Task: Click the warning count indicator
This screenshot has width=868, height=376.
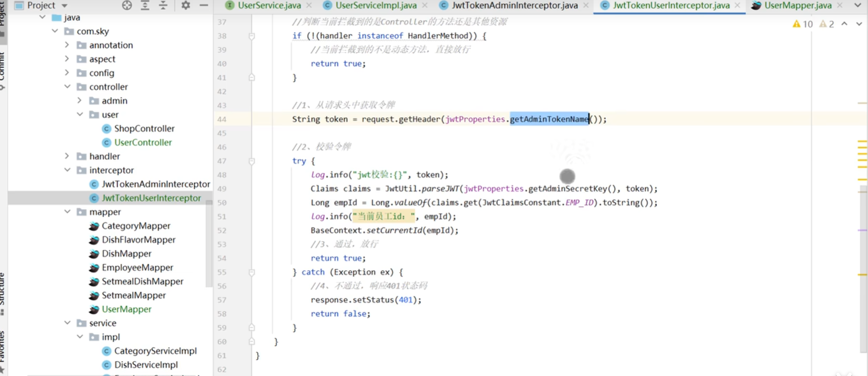Action: pos(803,24)
